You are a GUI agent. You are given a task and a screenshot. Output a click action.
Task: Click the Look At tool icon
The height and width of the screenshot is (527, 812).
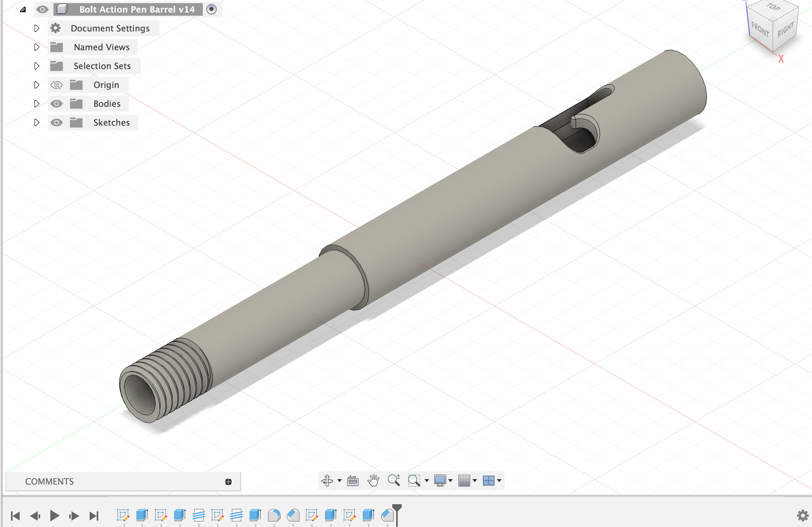click(x=353, y=480)
